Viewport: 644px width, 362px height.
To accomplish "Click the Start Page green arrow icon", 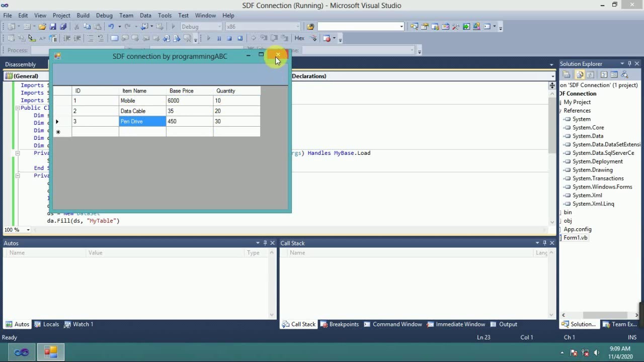I will tap(466, 27).
